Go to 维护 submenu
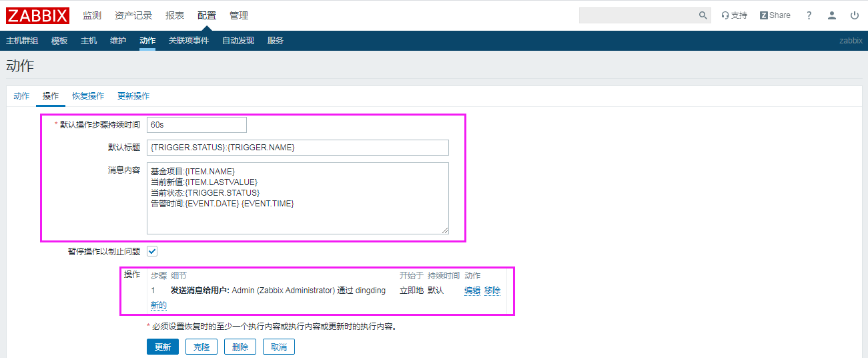 click(x=118, y=41)
